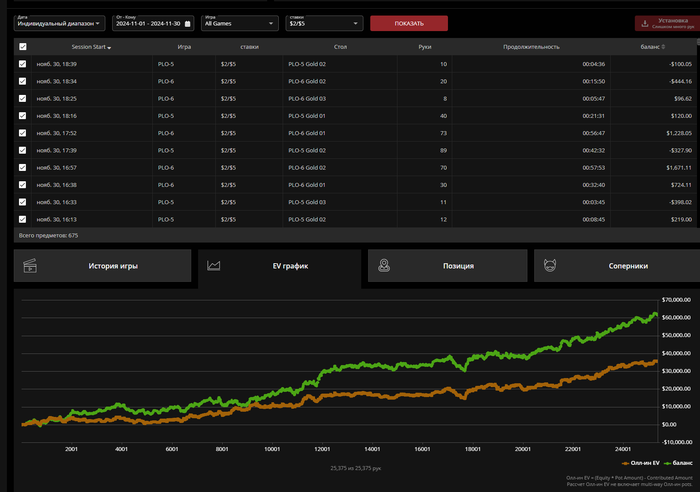Click the Session Start sort arrow
Viewport: 700px width, 492px height.
109,47
